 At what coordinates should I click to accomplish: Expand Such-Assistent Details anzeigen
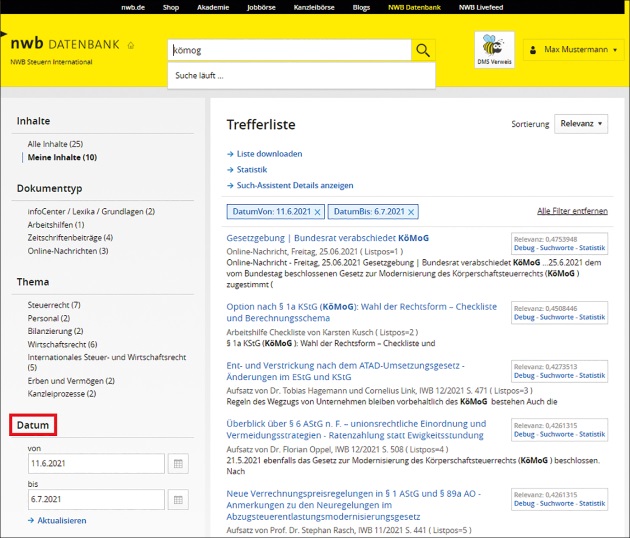click(x=294, y=185)
